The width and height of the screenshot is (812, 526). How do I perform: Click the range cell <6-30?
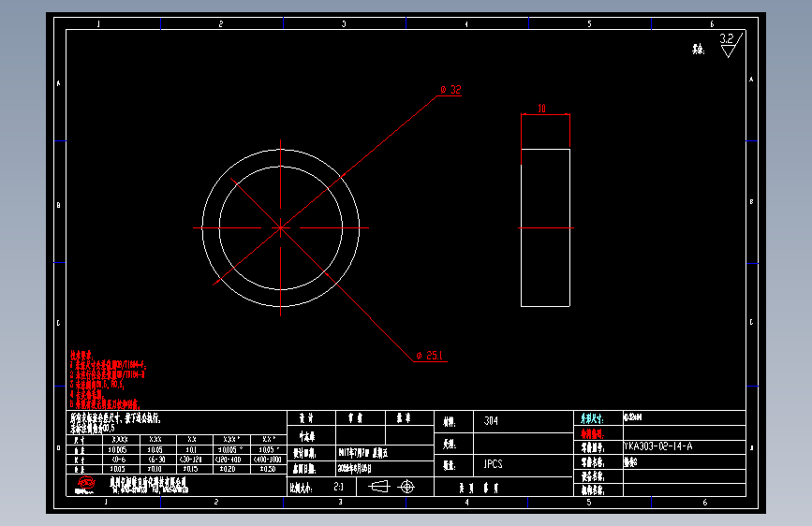[x=155, y=460]
